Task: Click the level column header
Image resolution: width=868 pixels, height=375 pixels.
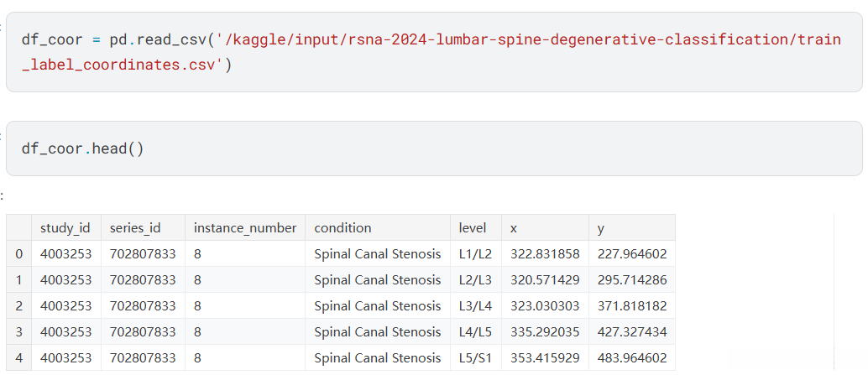Action: coord(473,227)
